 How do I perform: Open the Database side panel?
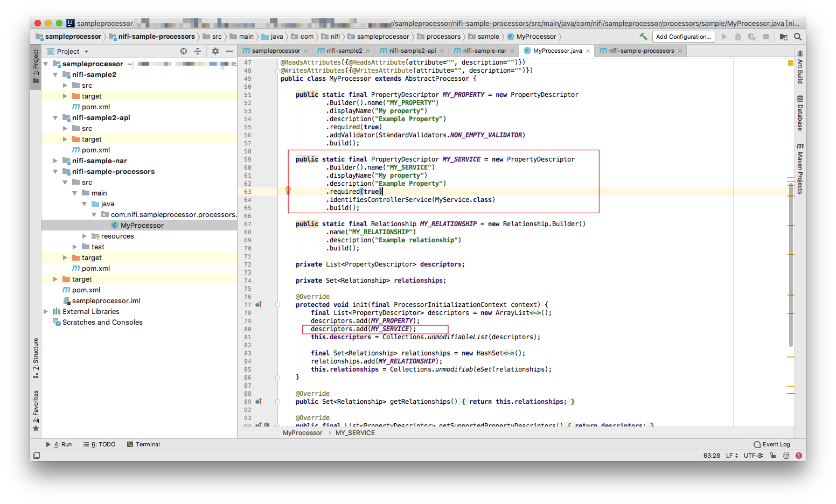[800, 113]
